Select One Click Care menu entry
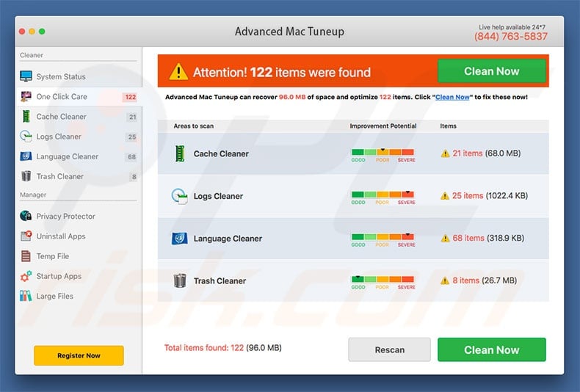Image resolution: width=580 pixels, height=392 pixels. (79, 96)
